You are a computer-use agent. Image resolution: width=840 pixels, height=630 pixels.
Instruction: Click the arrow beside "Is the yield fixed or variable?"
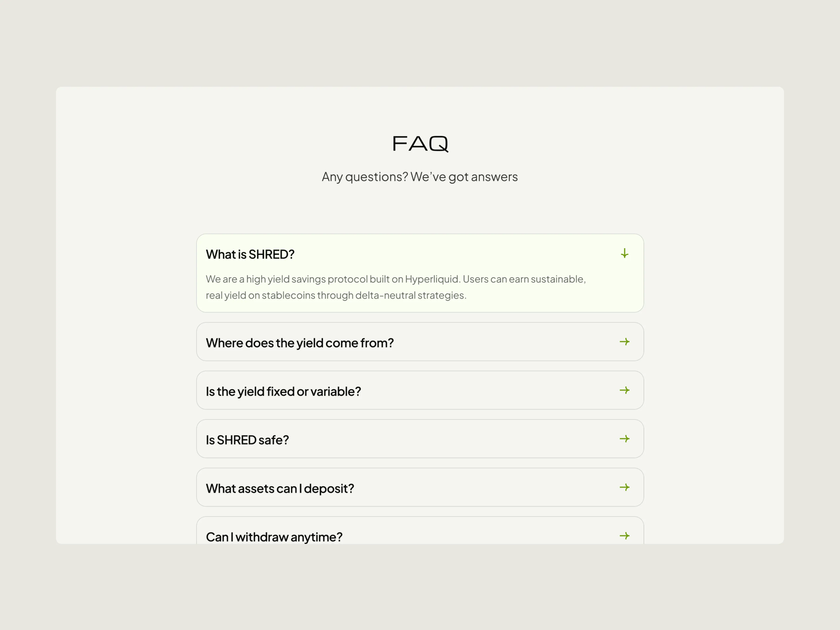(625, 390)
